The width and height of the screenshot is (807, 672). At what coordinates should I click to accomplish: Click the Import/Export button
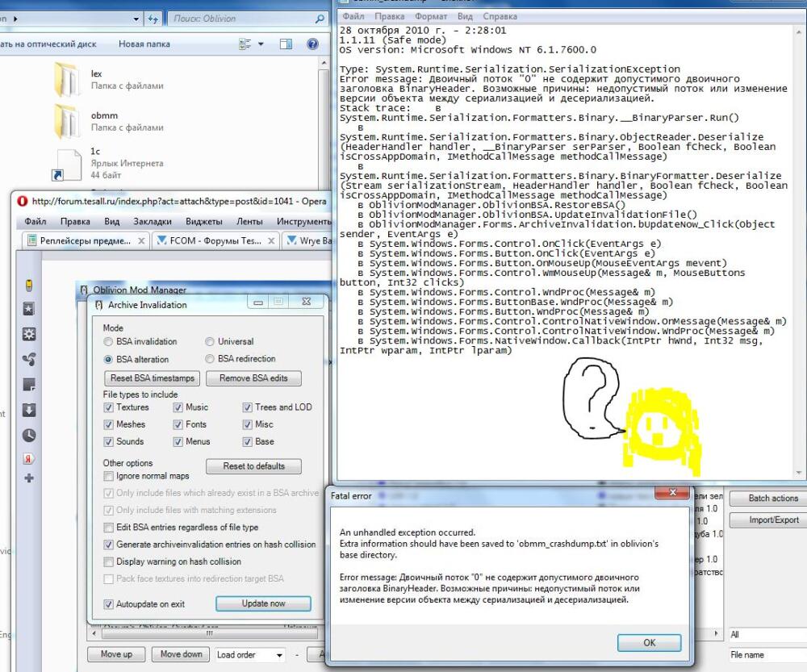click(x=768, y=520)
